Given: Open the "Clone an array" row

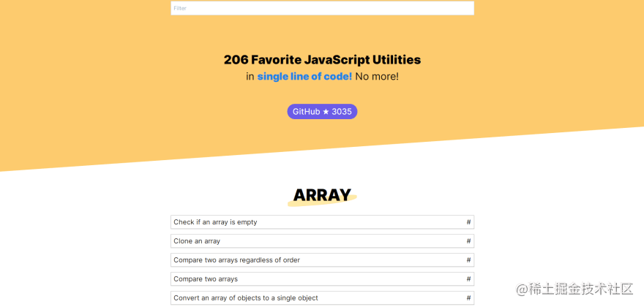Looking at the screenshot, I should click(x=323, y=241).
